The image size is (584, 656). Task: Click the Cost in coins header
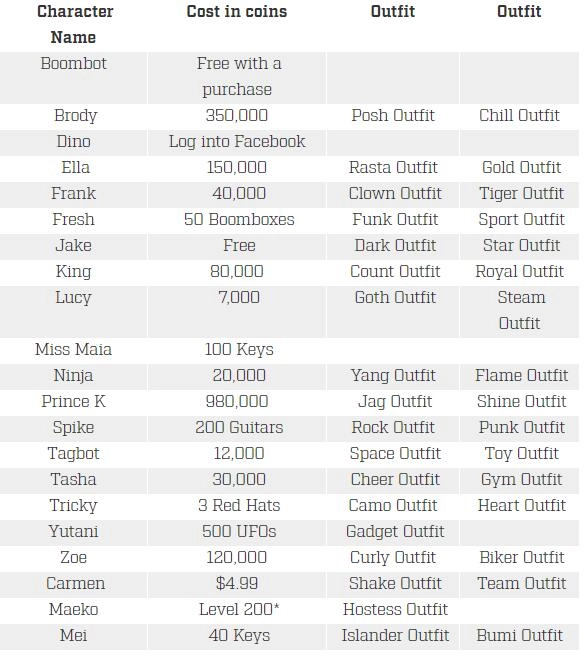click(x=237, y=12)
